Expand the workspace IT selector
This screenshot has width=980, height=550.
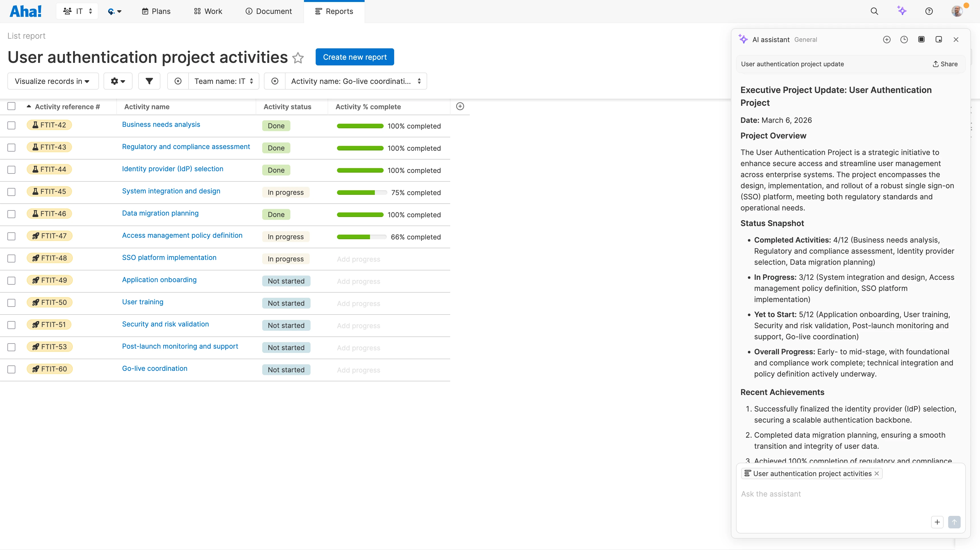[77, 11]
